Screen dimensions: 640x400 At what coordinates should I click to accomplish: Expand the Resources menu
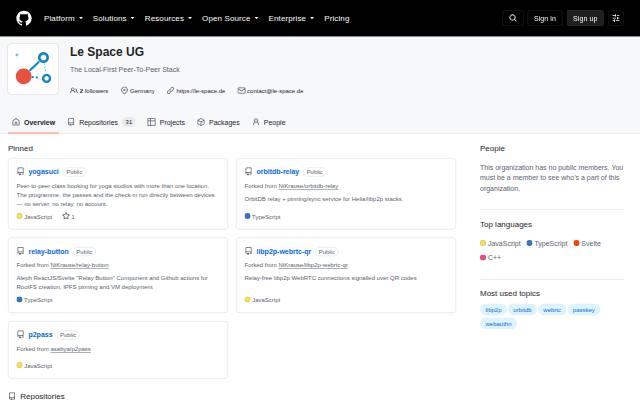coord(168,18)
